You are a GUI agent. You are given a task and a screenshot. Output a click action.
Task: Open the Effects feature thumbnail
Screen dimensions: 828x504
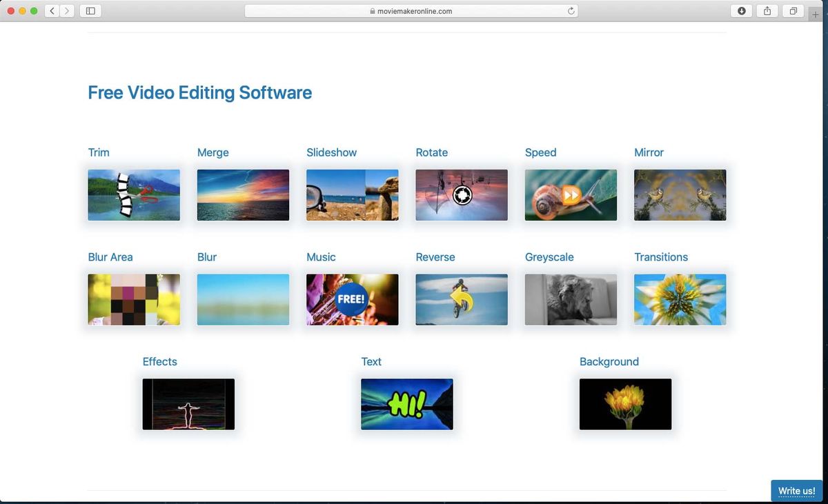point(188,404)
